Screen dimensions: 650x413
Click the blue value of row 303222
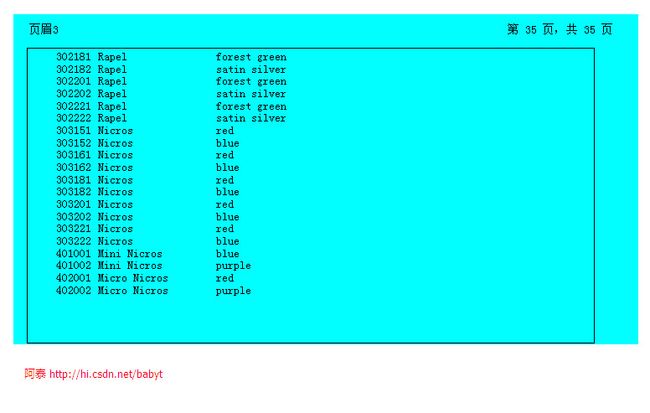pyautogui.click(x=228, y=241)
